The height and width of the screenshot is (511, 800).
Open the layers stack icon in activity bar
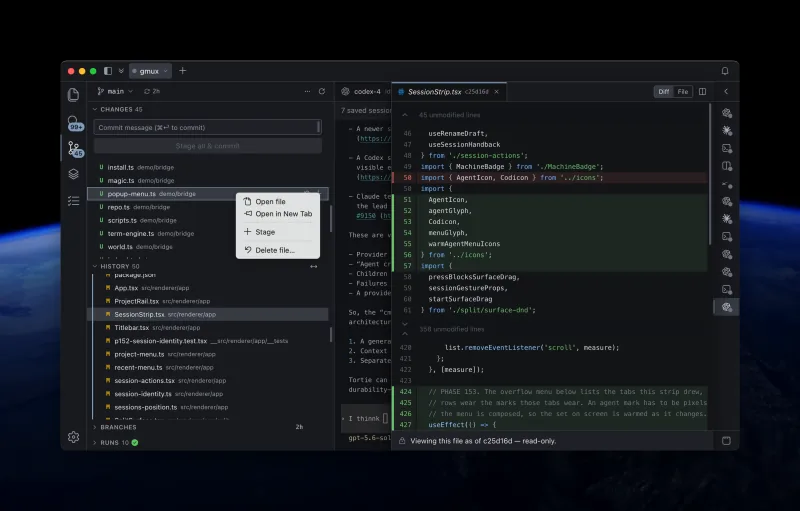pos(73,174)
